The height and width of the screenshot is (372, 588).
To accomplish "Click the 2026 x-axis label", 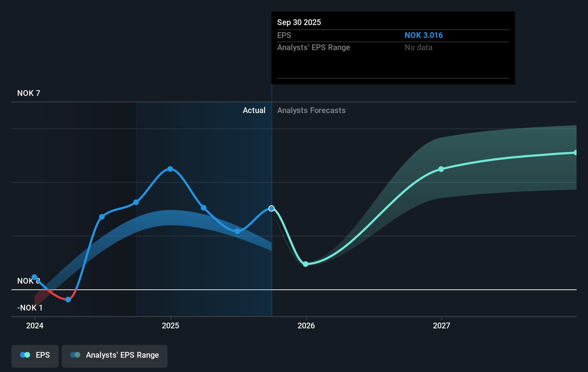I will (x=306, y=325).
